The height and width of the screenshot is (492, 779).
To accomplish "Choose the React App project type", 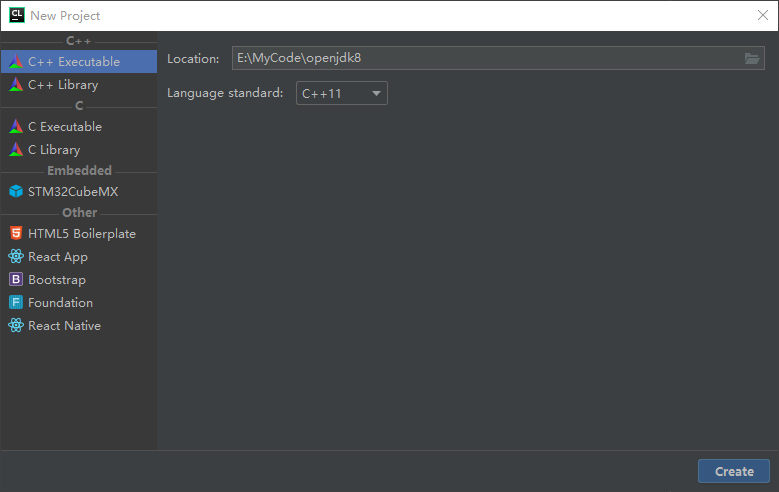I will point(78,256).
